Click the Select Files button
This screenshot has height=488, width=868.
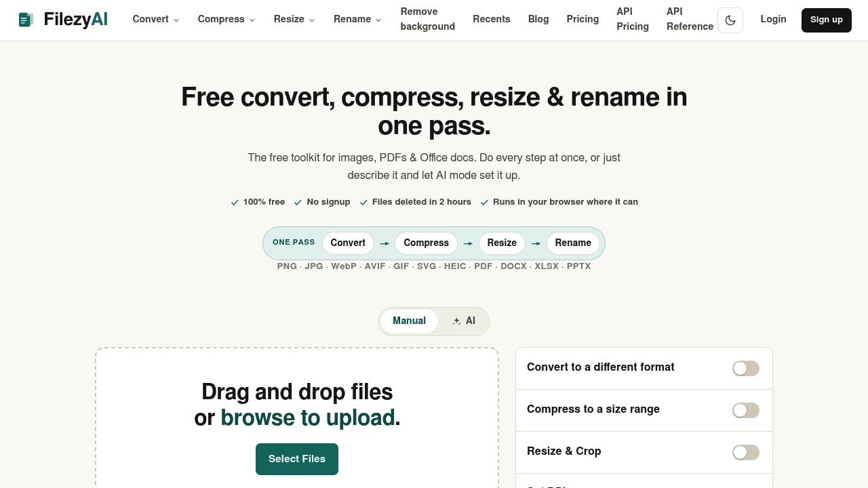[297, 459]
